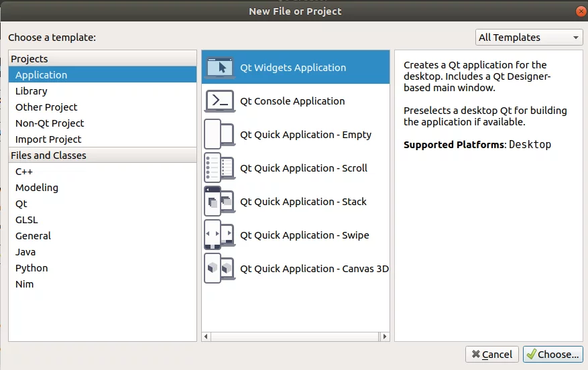Close the New File or Project dialog

coord(581,11)
